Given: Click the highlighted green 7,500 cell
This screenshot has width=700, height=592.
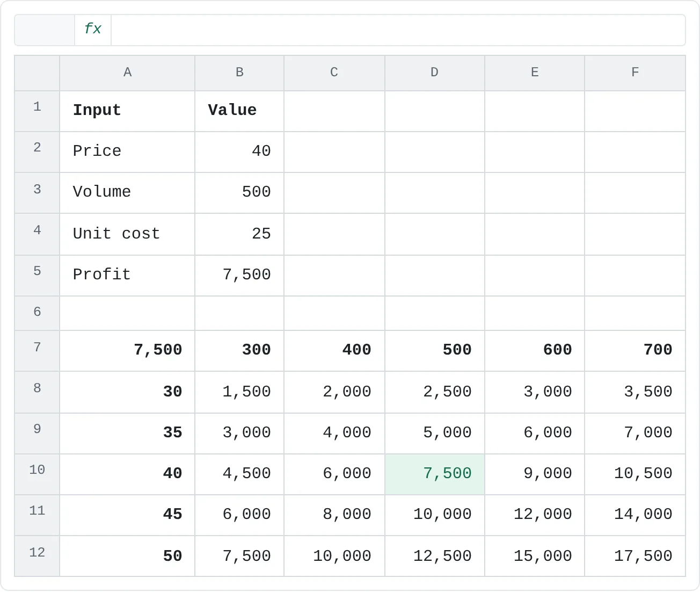Looking at the screenshot, I should coord(435,474).
